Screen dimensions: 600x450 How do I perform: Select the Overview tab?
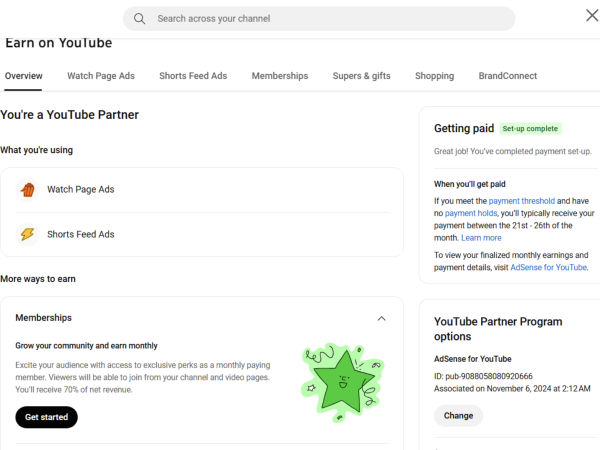[x=23, y=76]
